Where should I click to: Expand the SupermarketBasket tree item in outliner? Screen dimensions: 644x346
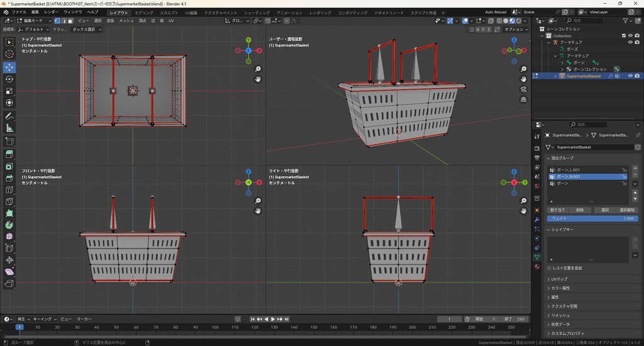pyautogui.click(x=555, y=76)
